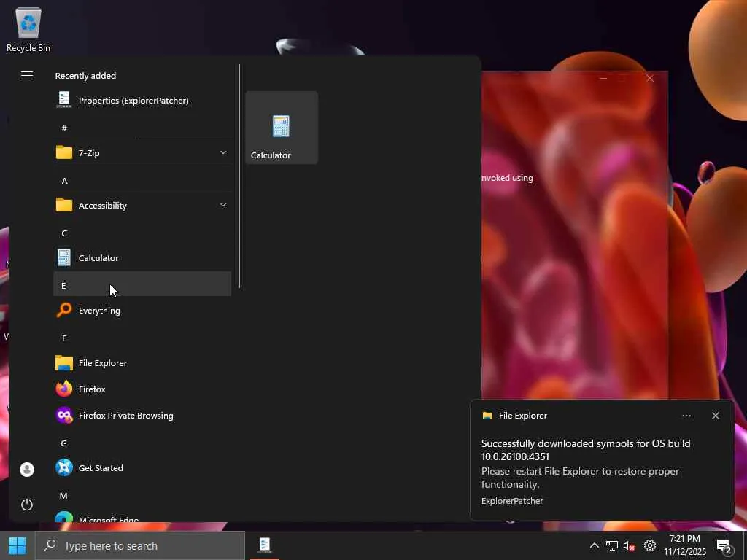
Task: Open the 7-Zip folder entry
Action: click(x=142, y=153)
